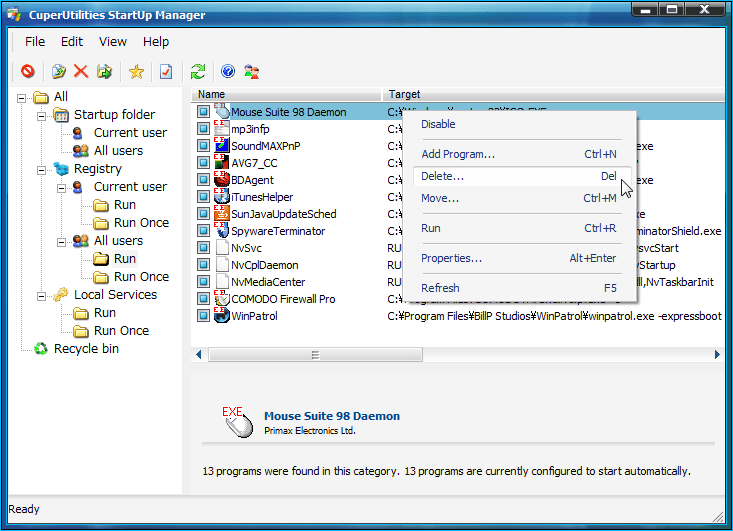
Task: Open the File menu
Action: (35, 42)
